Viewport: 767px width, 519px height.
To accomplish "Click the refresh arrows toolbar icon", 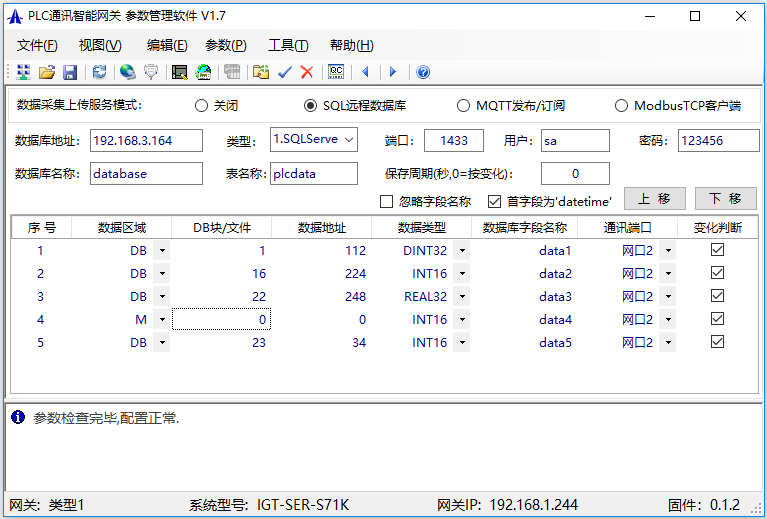I will 99,72.
